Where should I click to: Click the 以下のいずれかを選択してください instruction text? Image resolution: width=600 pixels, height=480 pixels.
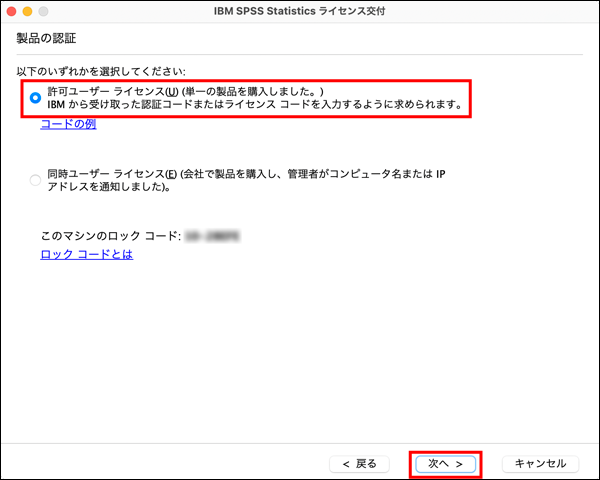point(101,72)
